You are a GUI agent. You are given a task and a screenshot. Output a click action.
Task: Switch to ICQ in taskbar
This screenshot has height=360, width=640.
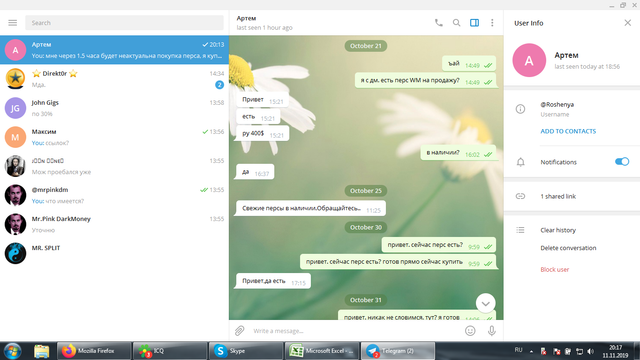click(170, 351)
